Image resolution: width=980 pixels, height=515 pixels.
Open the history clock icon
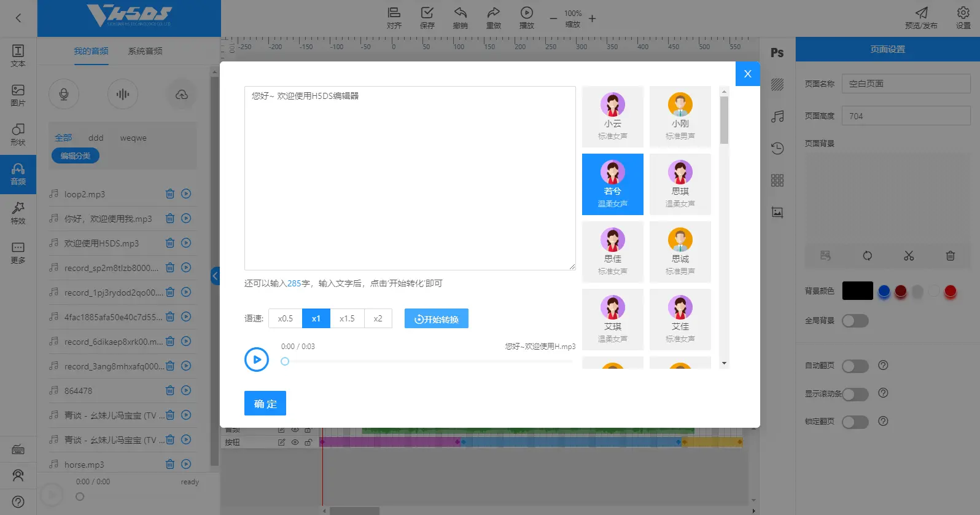click(x=777, y=148)
